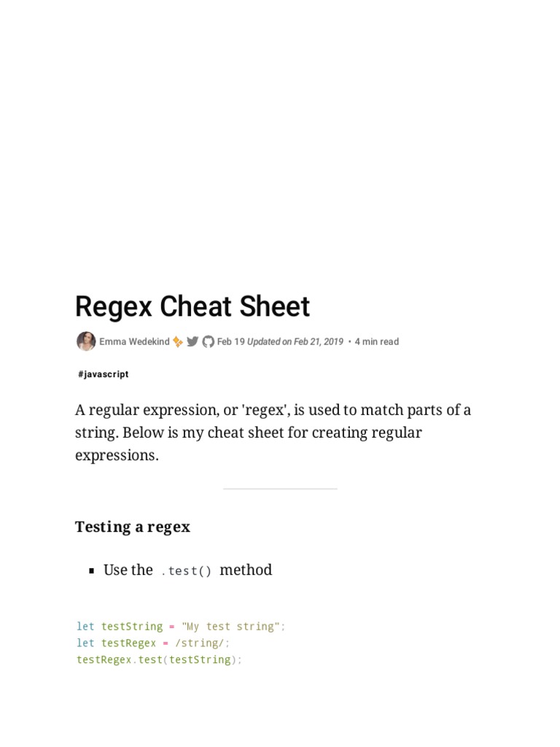Click the testRegex.test(testString) code line
Viewport: 560px width, 747px height.
[x=159, y=660]
